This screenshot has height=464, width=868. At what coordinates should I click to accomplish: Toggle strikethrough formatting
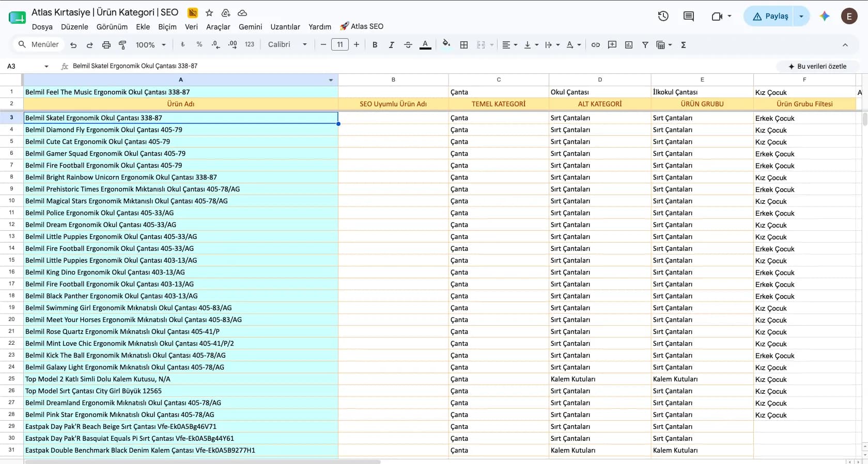408,45
